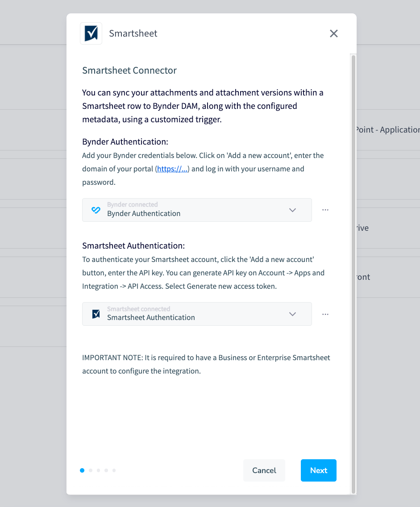The image size is (420, 507).
Task: Close the Smartsheet Connector dialog
Action: click(x=333, y=33)
